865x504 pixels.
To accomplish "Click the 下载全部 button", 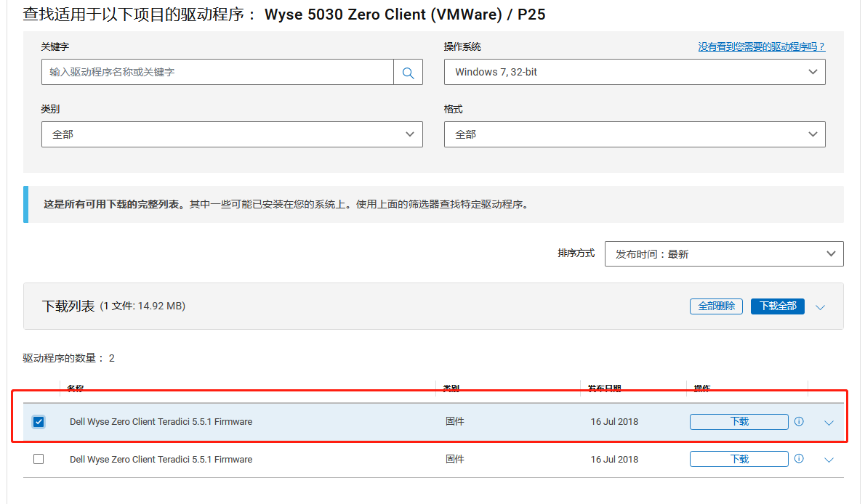I will [x=777, y=306].
